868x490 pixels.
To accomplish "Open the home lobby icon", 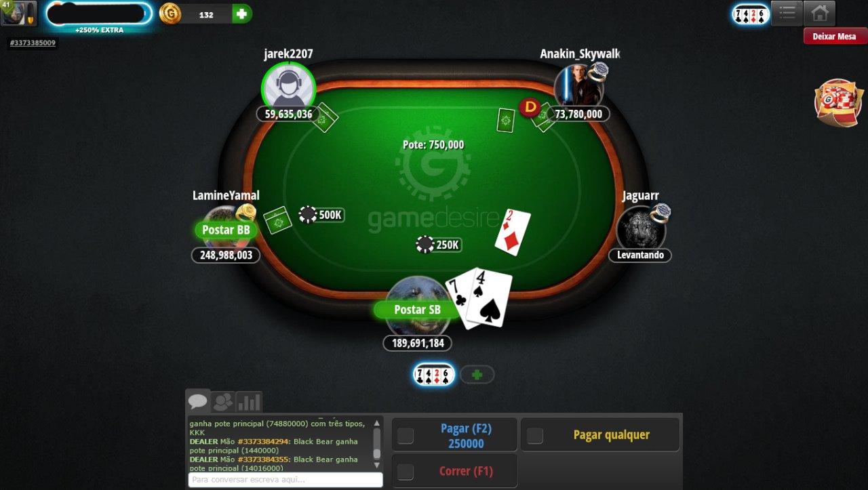I will 819,13.
